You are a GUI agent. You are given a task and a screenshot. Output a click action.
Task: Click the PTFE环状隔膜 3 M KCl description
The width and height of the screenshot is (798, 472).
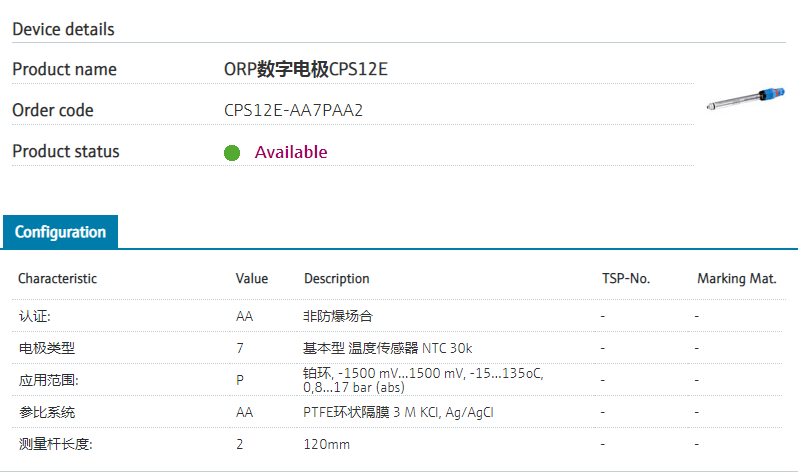click(x=398, y=412)
